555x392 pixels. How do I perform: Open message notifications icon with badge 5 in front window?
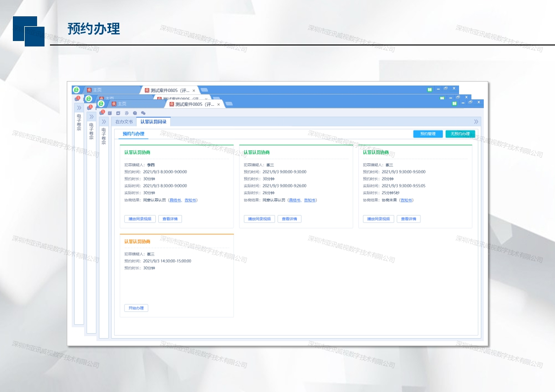(x=102, y=113)
